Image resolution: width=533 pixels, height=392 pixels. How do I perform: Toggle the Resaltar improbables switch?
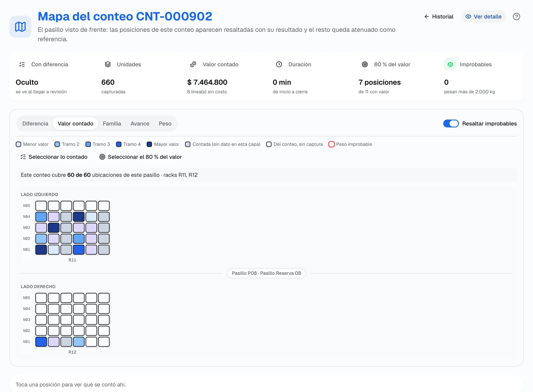451,124
